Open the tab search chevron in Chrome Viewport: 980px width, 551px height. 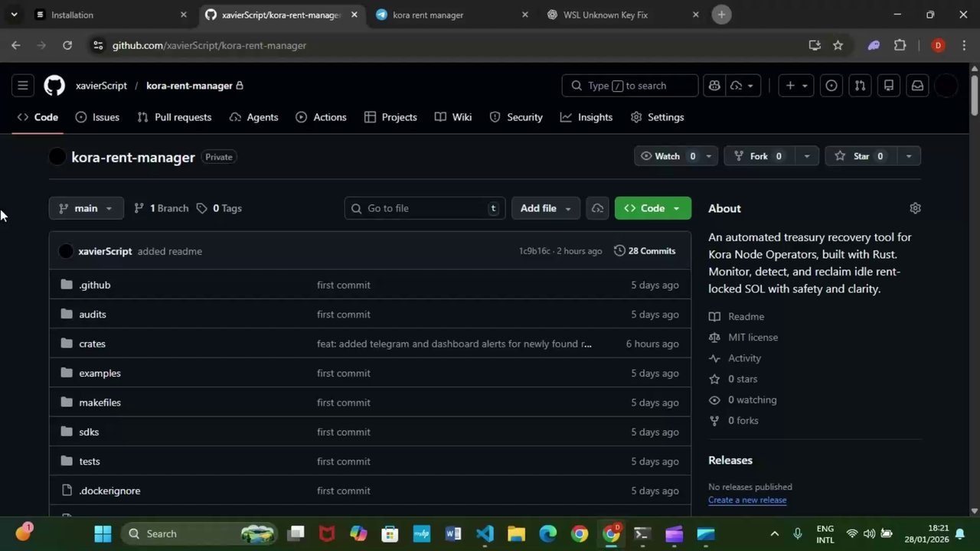[14, 15]
